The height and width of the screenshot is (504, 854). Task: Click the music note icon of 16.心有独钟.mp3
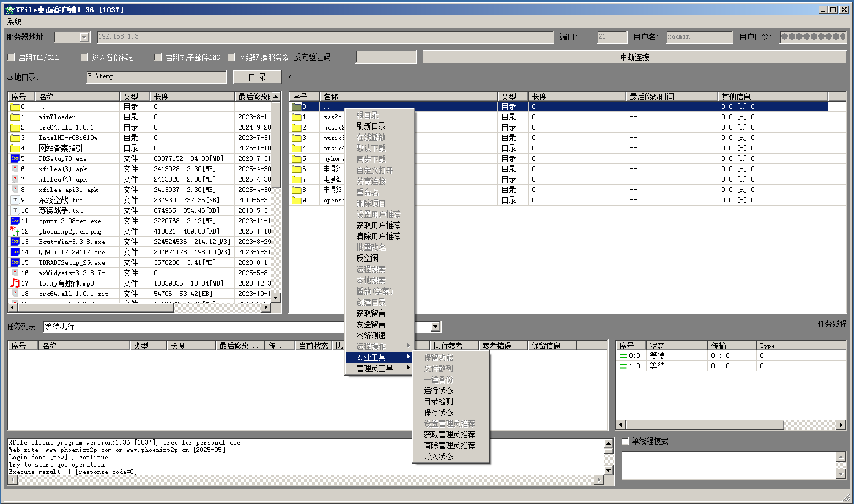pos(15,283)
